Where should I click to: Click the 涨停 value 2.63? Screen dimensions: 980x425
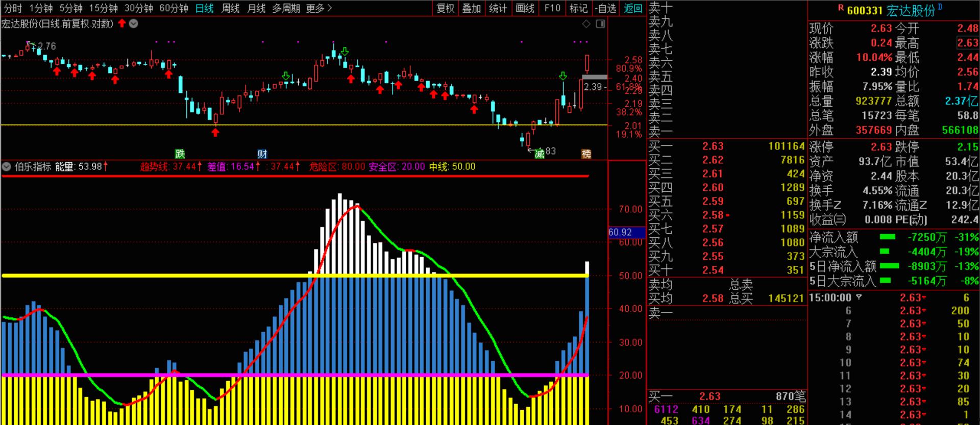click(x=881, y=147)
